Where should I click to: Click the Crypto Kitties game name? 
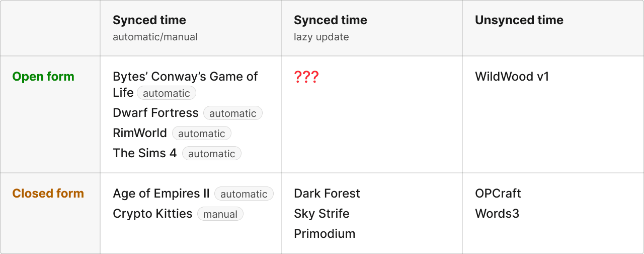pyautogui.click(x=152, y=214)
